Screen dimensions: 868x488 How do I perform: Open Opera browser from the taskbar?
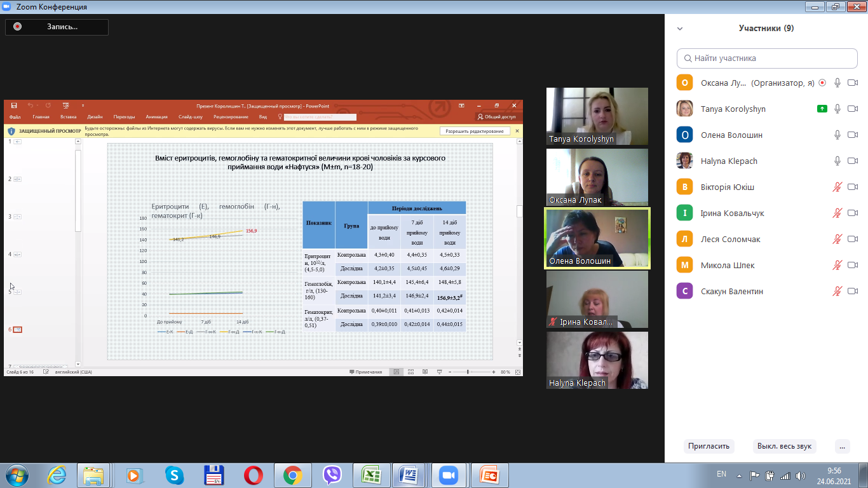click(253, 475)
